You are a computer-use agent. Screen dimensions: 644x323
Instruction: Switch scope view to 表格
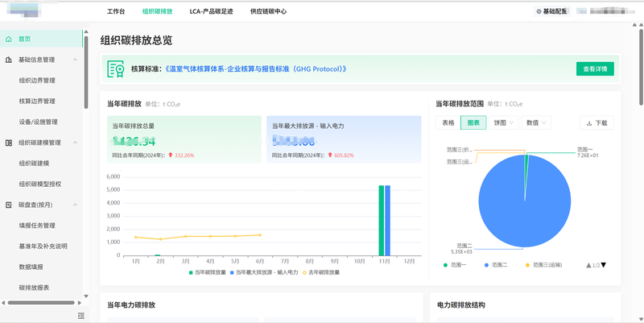tap(448, 123)
